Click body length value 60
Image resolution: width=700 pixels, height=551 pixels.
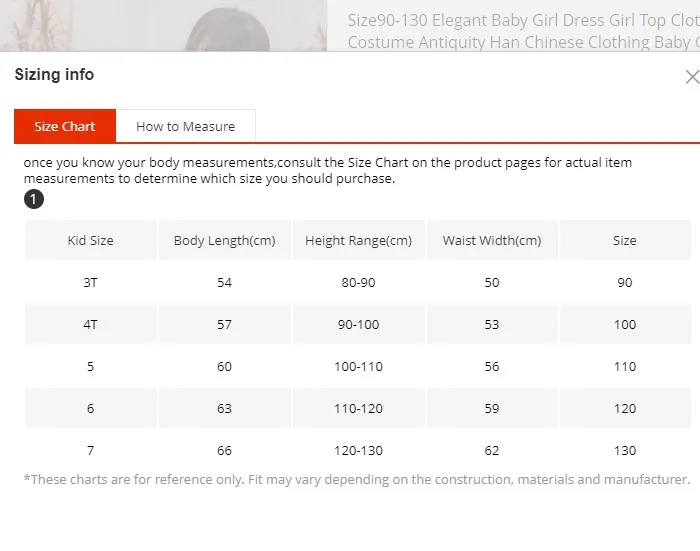pos(225,366)
